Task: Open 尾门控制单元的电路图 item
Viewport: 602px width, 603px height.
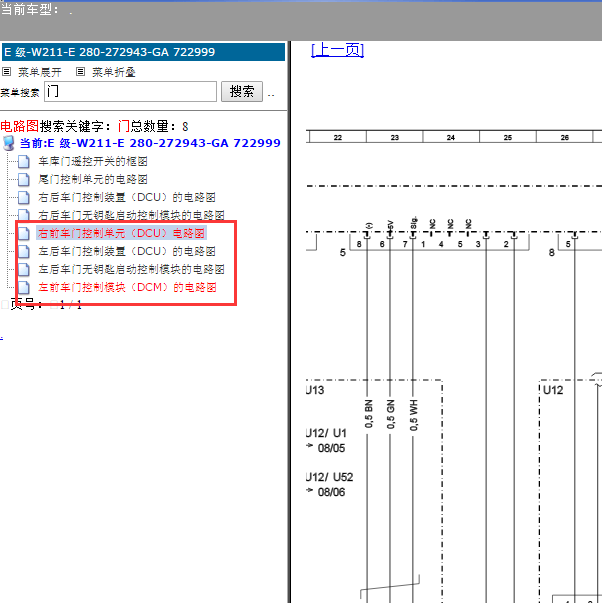Action: [x=93, y=180]
